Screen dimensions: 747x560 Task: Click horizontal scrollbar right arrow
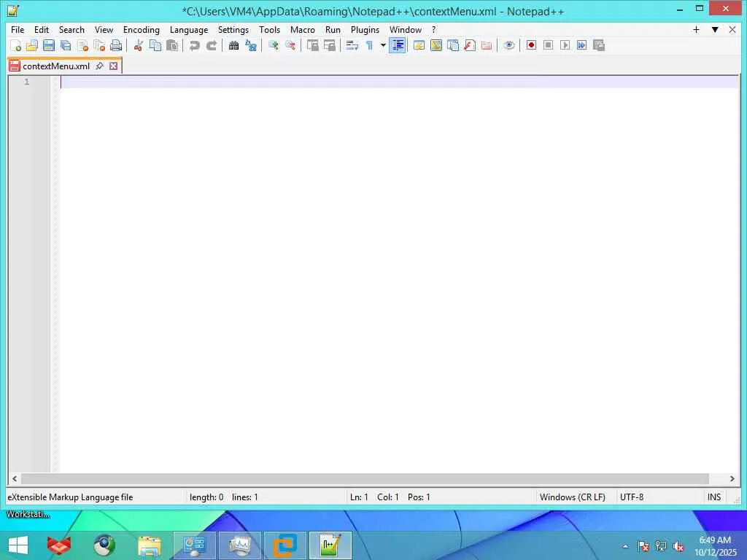point(732,478)
